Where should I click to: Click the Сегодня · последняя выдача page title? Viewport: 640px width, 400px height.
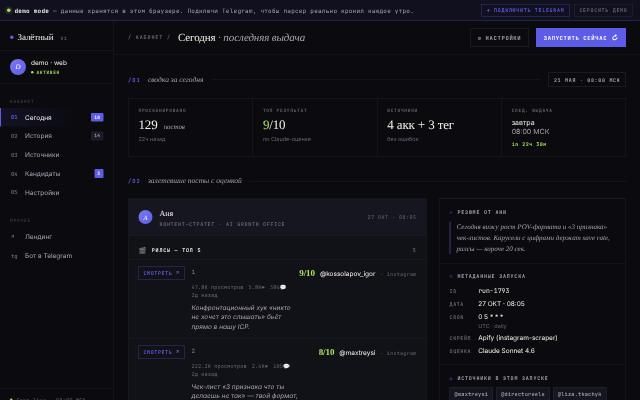241,38
